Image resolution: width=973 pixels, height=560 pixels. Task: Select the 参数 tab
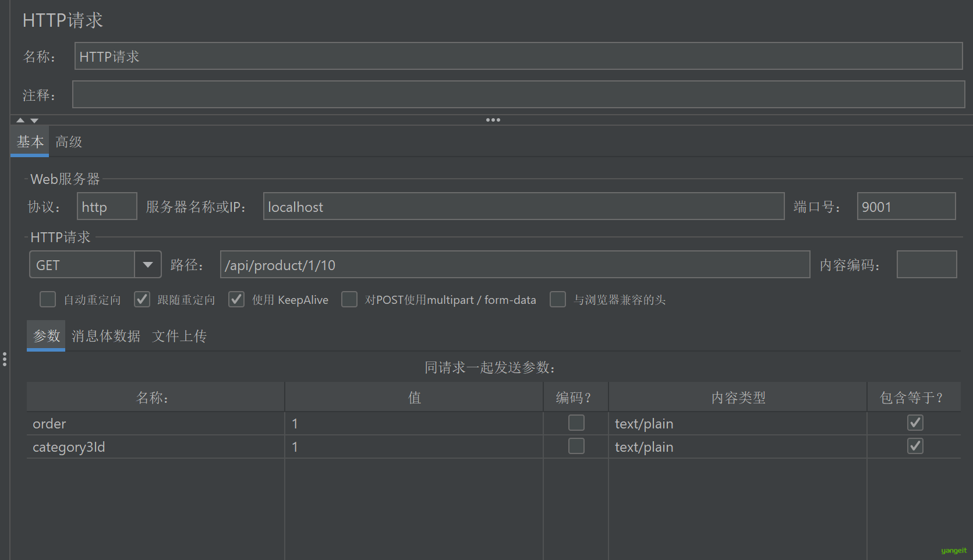coord(46,336)
